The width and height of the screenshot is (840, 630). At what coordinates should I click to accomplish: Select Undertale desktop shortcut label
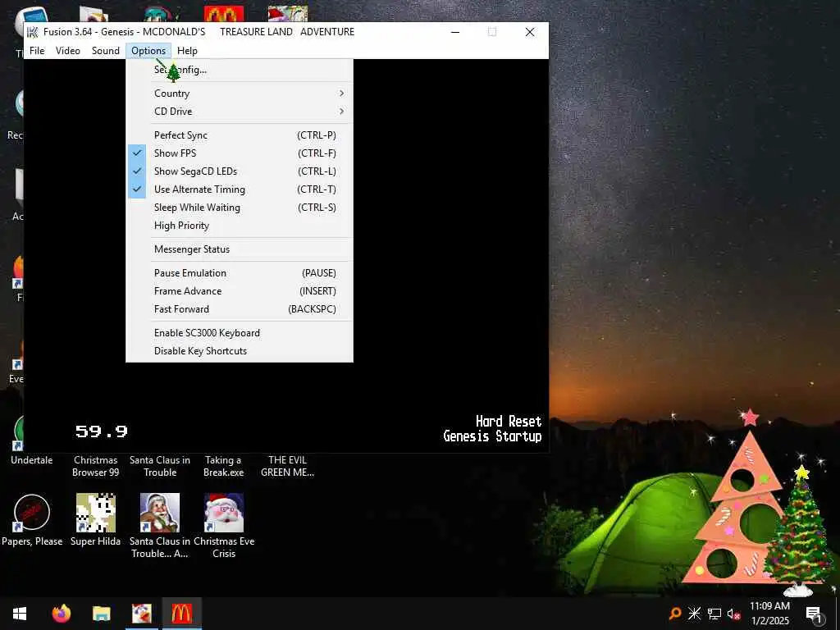(32, 460)
